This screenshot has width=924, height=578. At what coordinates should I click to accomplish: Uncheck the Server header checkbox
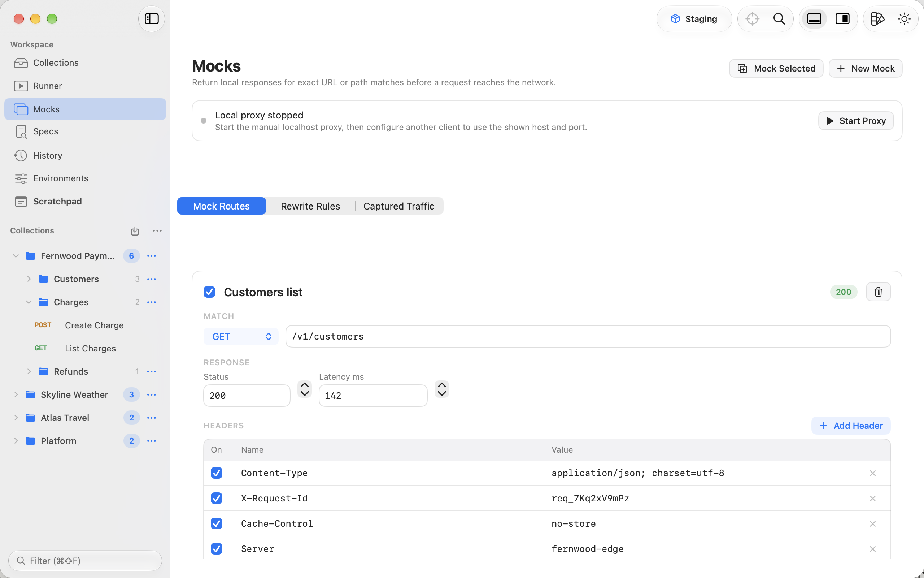point(217,549)
